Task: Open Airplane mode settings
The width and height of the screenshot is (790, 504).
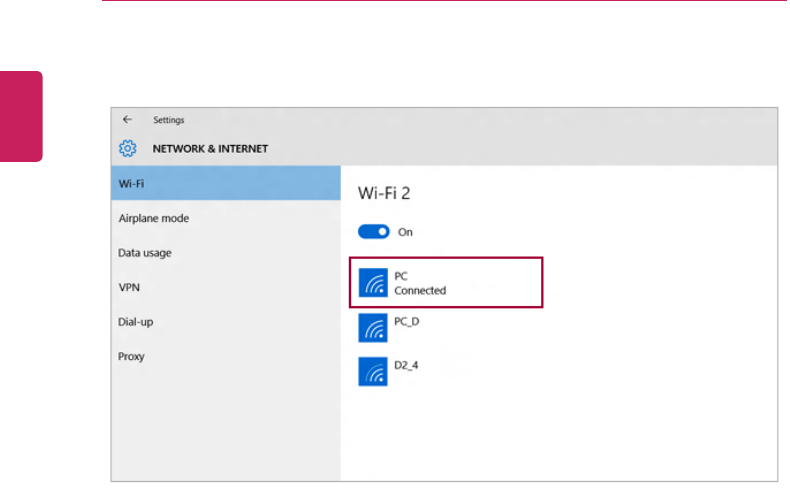Action: click(x=154, y=218)
